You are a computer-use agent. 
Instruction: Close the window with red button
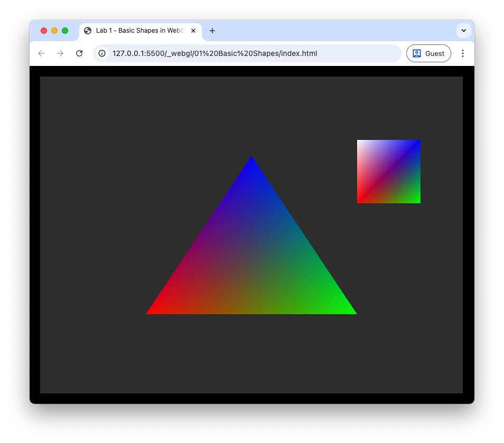(44, 31)
